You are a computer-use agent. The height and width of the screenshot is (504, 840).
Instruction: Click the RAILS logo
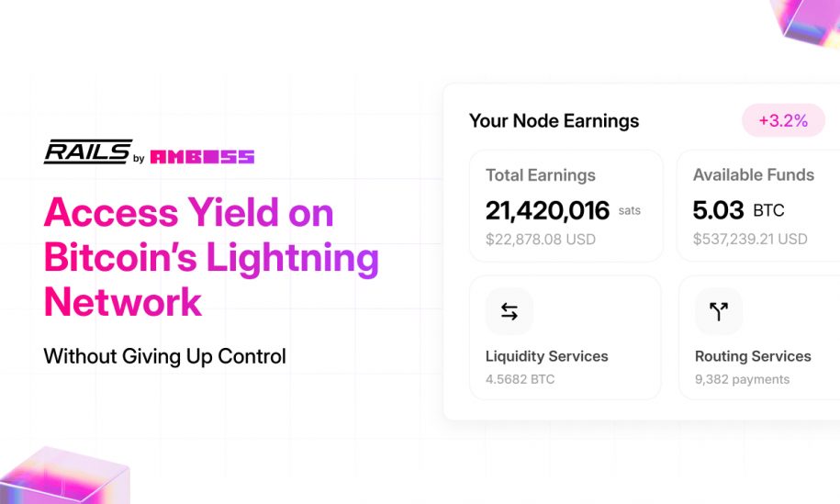tap(88, 151)
